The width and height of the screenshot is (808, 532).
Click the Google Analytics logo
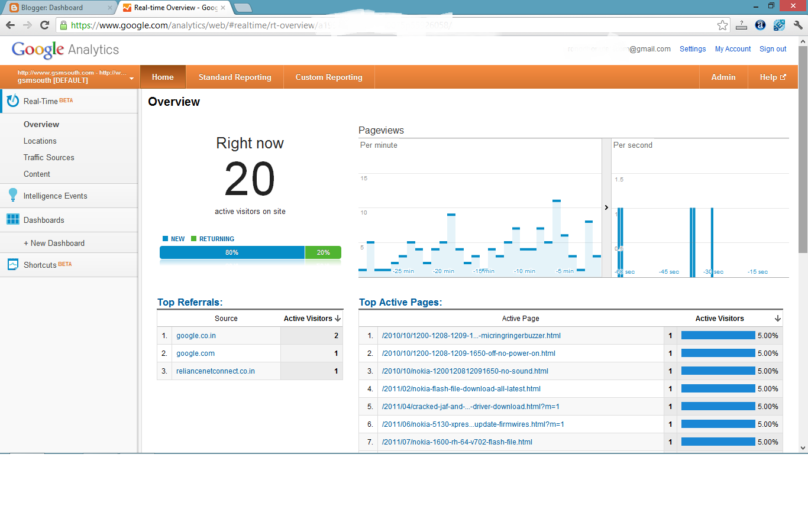[x=65, y=50]
